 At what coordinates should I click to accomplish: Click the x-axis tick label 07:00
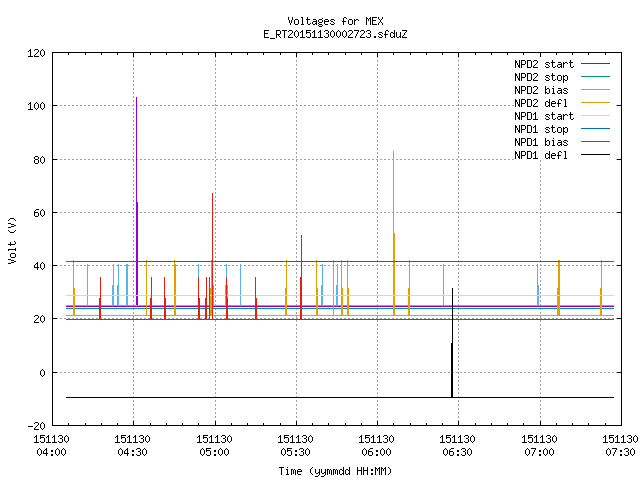pyautogui.click(x=539, y=452)
